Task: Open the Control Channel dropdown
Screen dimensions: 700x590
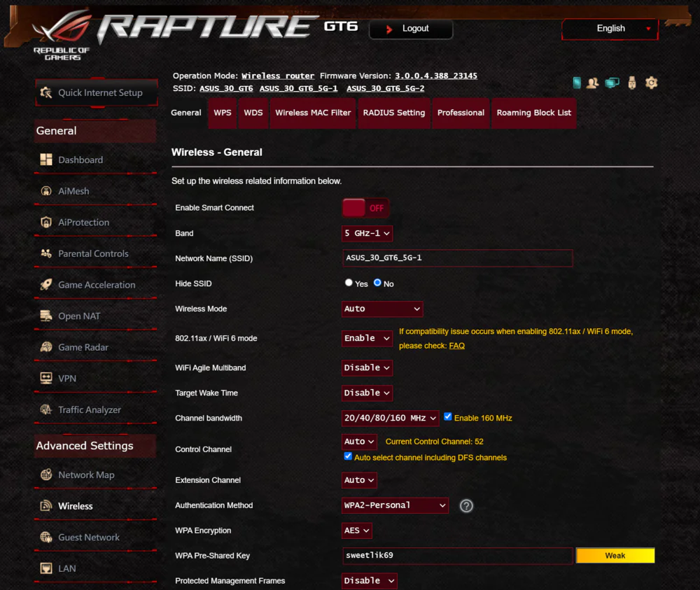Action: pyautogui.click(x=359, y=442)
